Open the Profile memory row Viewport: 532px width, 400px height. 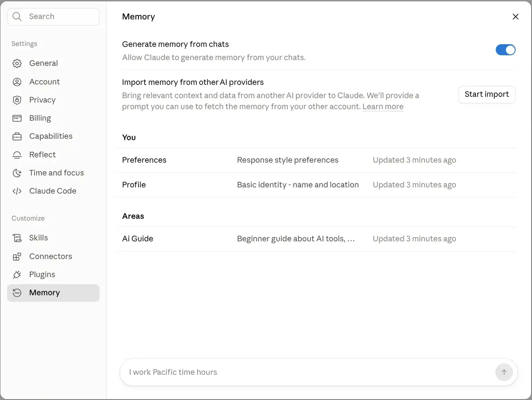[317, 185]
